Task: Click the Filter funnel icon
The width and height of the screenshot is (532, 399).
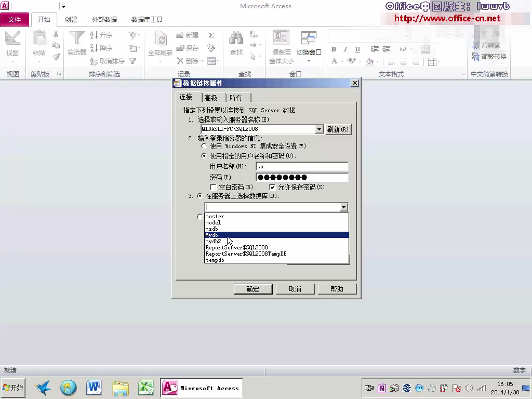Action: (77, 38)
